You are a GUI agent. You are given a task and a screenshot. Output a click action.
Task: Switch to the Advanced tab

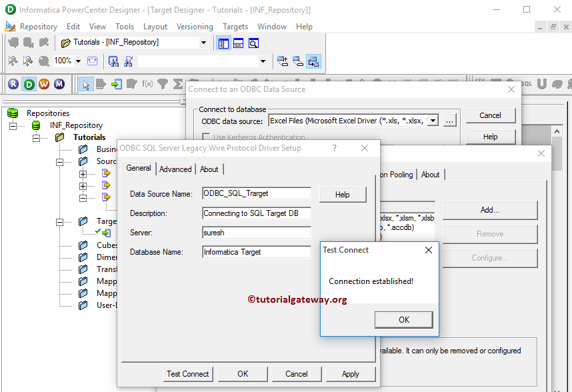(x=175, y=169)
